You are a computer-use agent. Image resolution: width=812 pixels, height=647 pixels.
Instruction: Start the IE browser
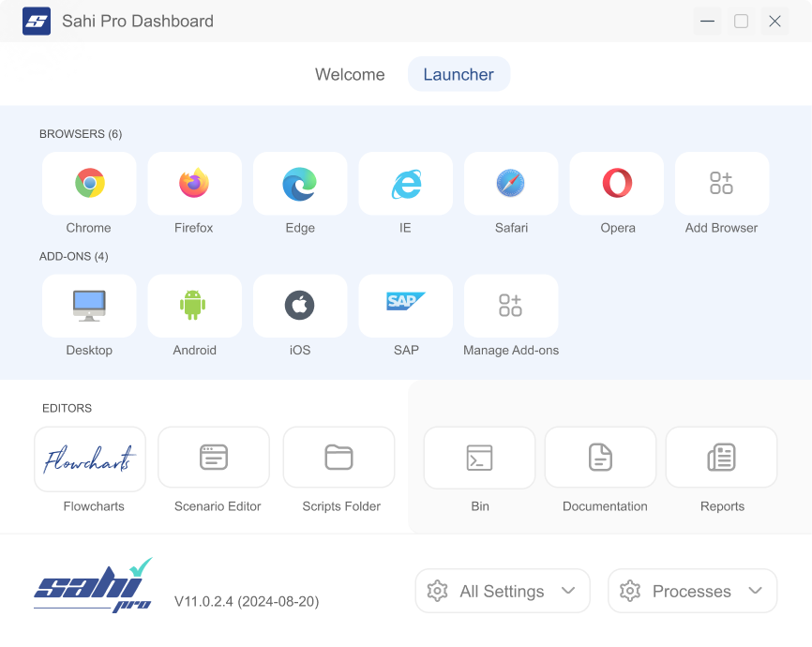(x=405, y=184)
